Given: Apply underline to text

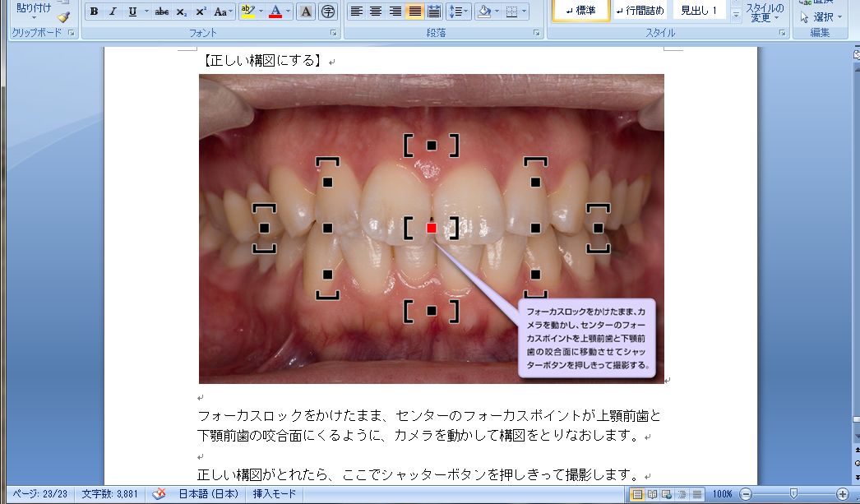Looking at the screenshot, I should coord(132,12).
